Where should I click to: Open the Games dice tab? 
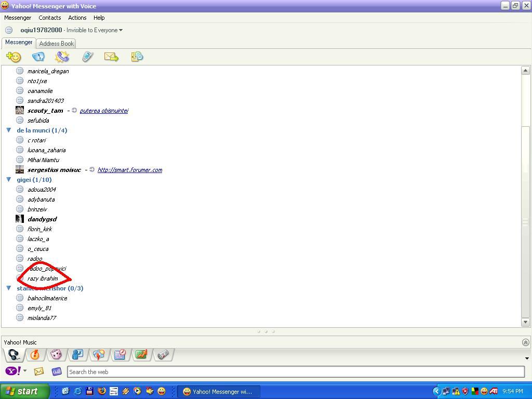tap(56, 355)
